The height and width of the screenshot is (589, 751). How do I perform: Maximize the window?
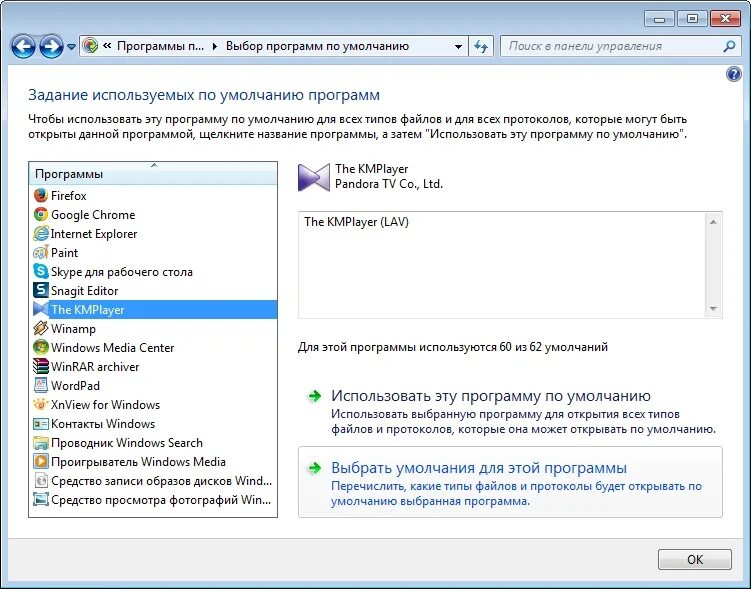[x=692, y=19]
